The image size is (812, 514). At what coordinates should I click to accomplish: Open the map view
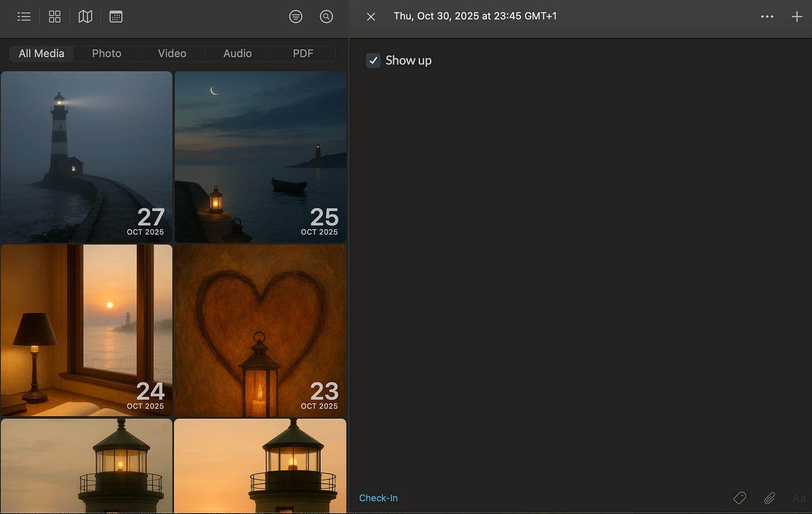click(x=85, y=17)
